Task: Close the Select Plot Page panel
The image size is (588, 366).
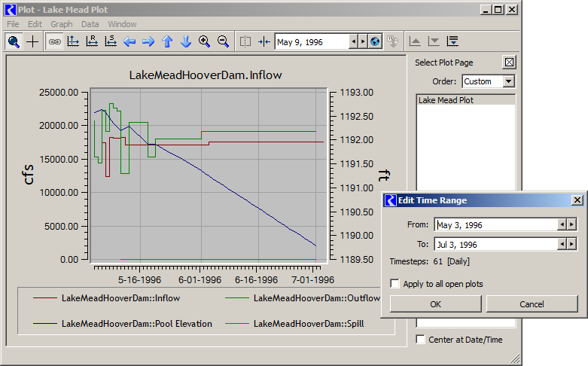Action: point(509,63)
